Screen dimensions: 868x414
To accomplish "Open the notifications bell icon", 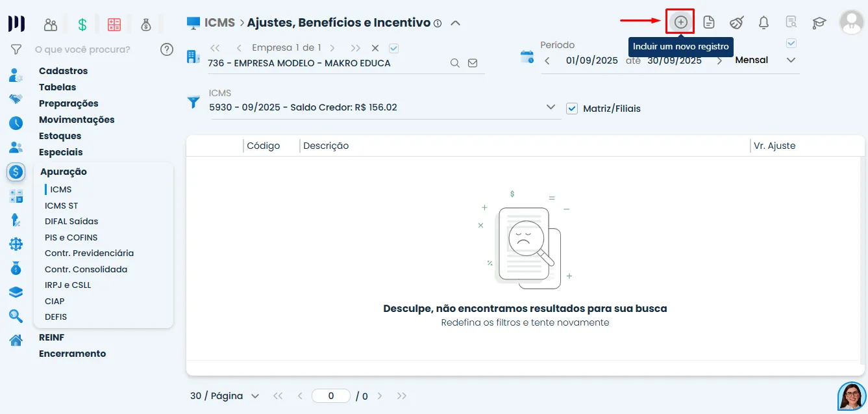I will coord(763,21).
